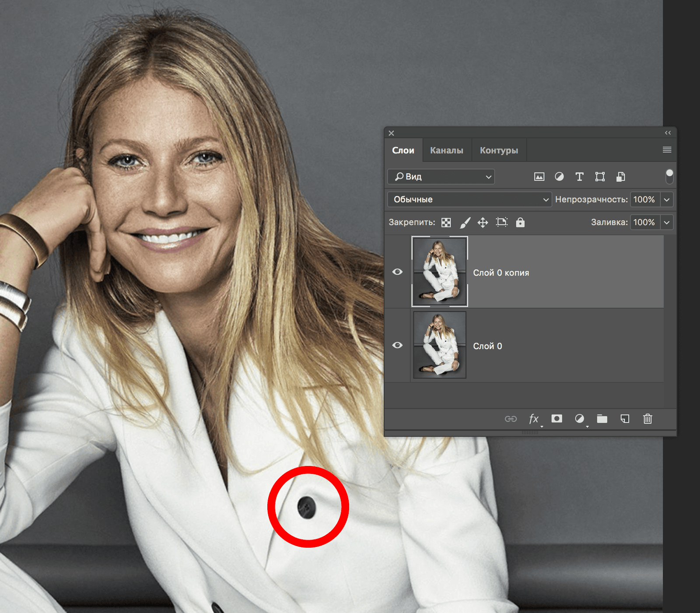The width and height of the screenshot is (700, 613).
Task: Create a new layer with the bottom icon
Action: (x=625, y=419)
